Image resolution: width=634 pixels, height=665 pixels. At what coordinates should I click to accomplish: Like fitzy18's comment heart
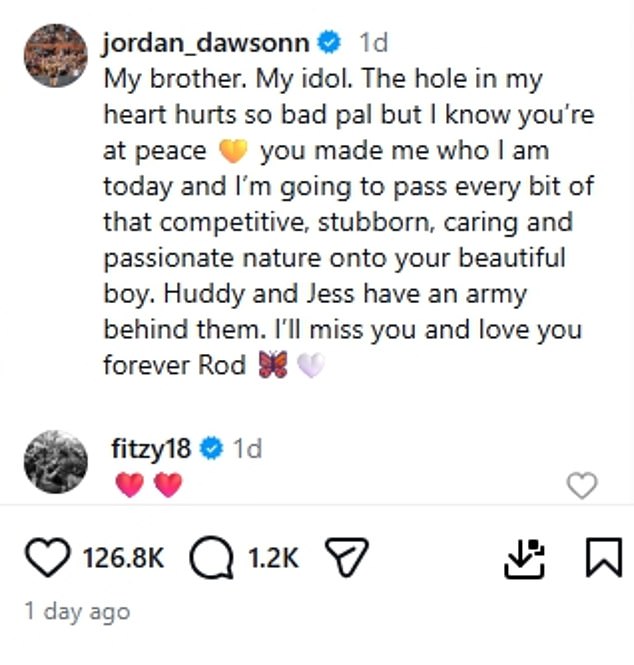[582, 485]
